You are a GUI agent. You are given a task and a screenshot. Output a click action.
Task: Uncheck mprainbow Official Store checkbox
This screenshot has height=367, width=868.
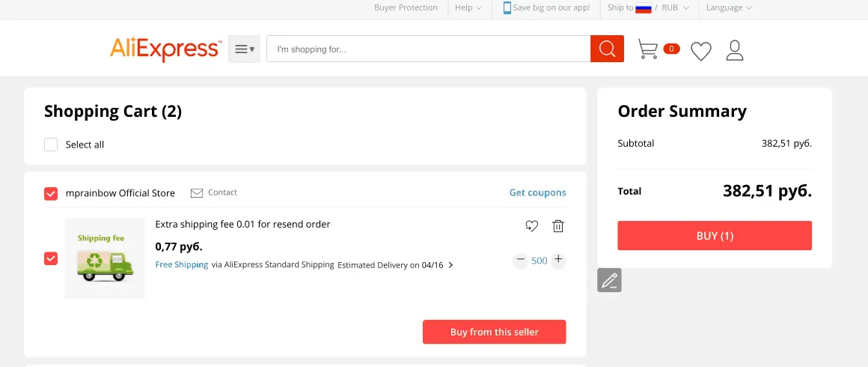[51, 193]
